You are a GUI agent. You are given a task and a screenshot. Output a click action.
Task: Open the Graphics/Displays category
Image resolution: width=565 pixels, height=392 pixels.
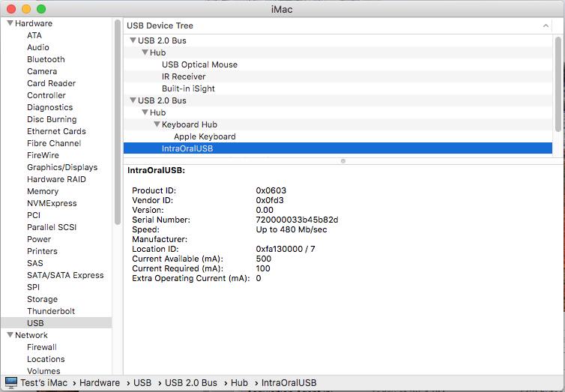62,167
